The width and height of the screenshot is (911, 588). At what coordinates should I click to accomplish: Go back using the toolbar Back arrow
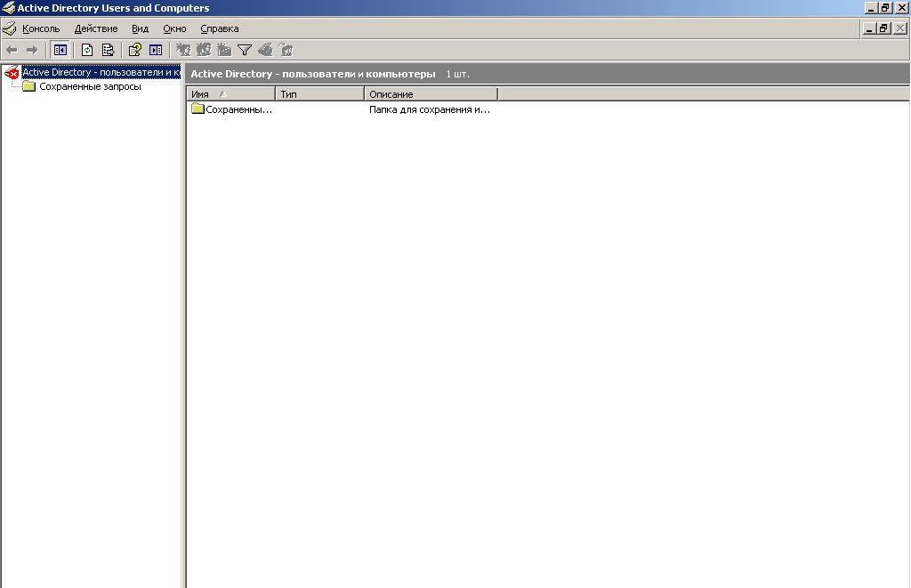click(x=12, y=50)
